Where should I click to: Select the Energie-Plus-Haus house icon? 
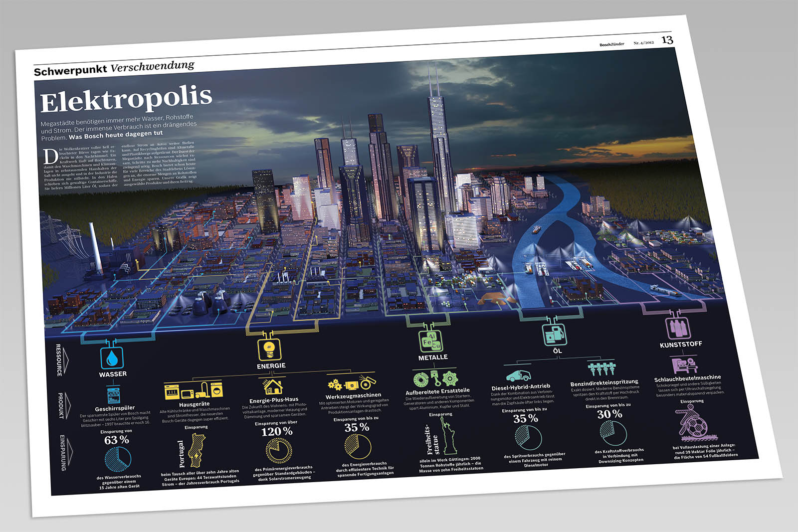pos(273,386)
